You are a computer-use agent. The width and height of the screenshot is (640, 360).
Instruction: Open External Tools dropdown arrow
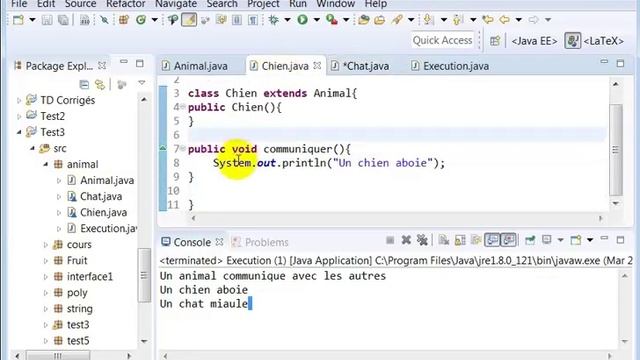click(346, 20)
